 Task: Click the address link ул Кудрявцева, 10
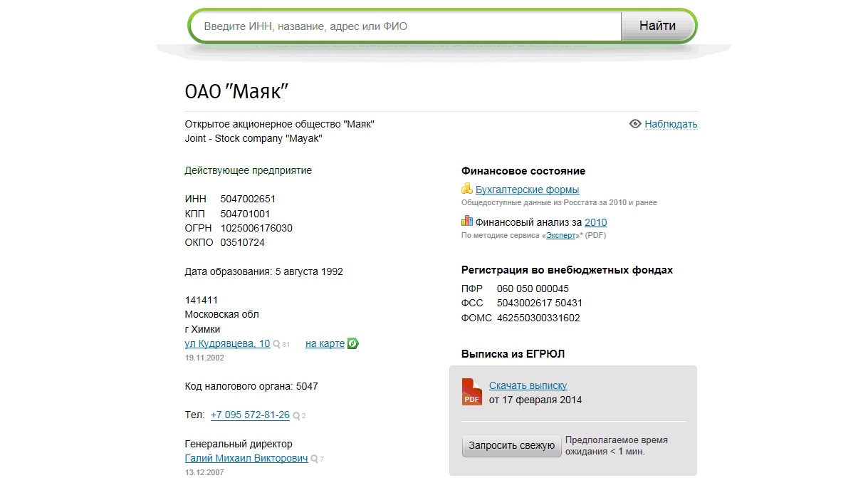point(227,343)
